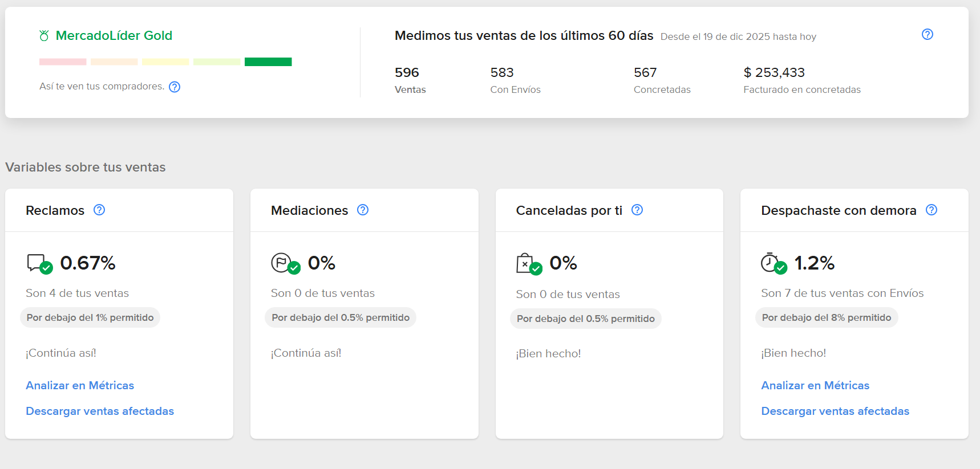
Task: Open help for sales measurement period
Action: (x=927, y=34)
